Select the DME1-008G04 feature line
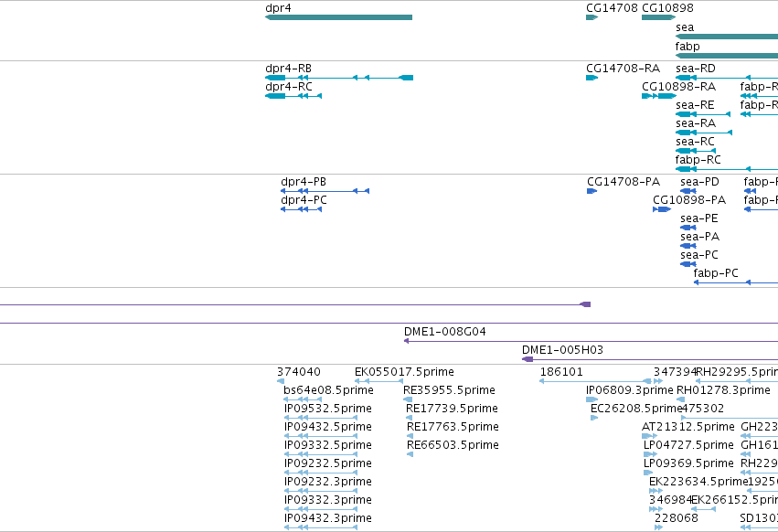This screenshot has width=778, height=532. (591, 342)
